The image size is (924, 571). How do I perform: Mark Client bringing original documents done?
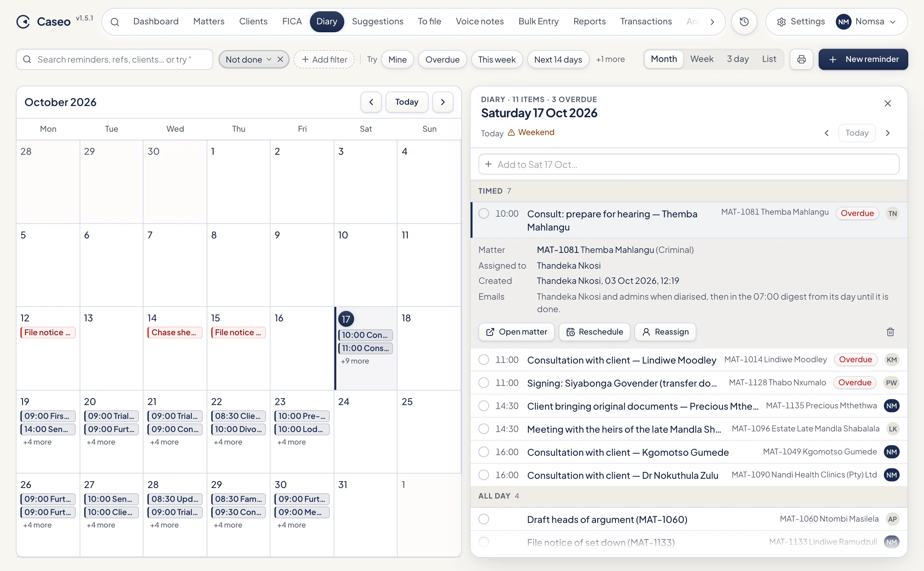tap(484, 406)
